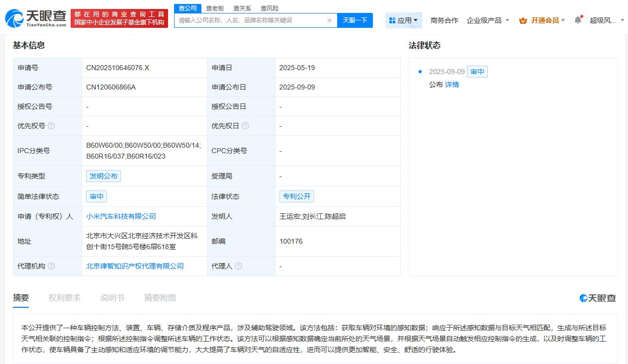This screenshot has height=364, width=628.
Task: Select the 查风险 search tab
Action: coord(269,8)
